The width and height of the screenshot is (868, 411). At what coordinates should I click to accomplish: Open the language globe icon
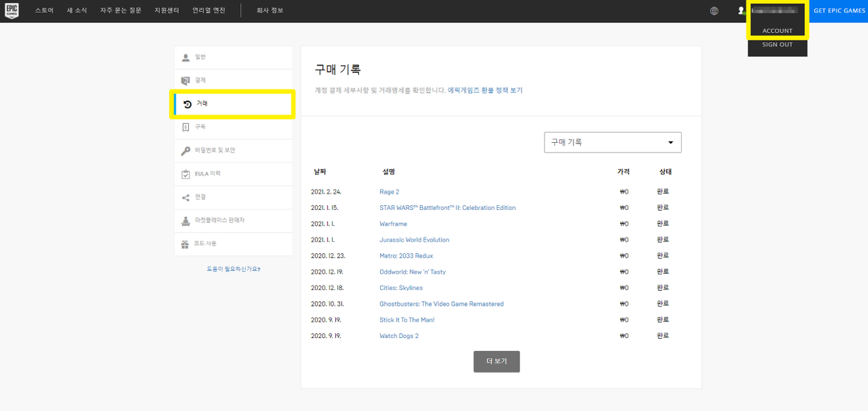point(714,11)
